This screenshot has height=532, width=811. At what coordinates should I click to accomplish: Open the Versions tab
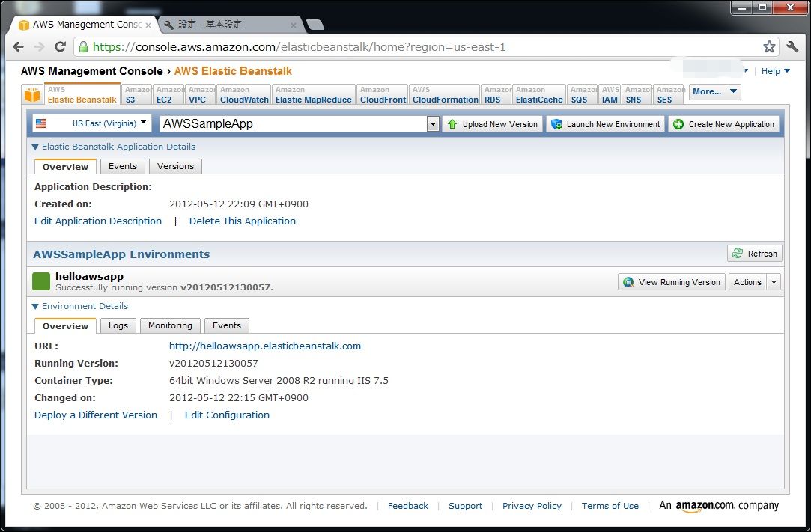click(x=175, y=166)
